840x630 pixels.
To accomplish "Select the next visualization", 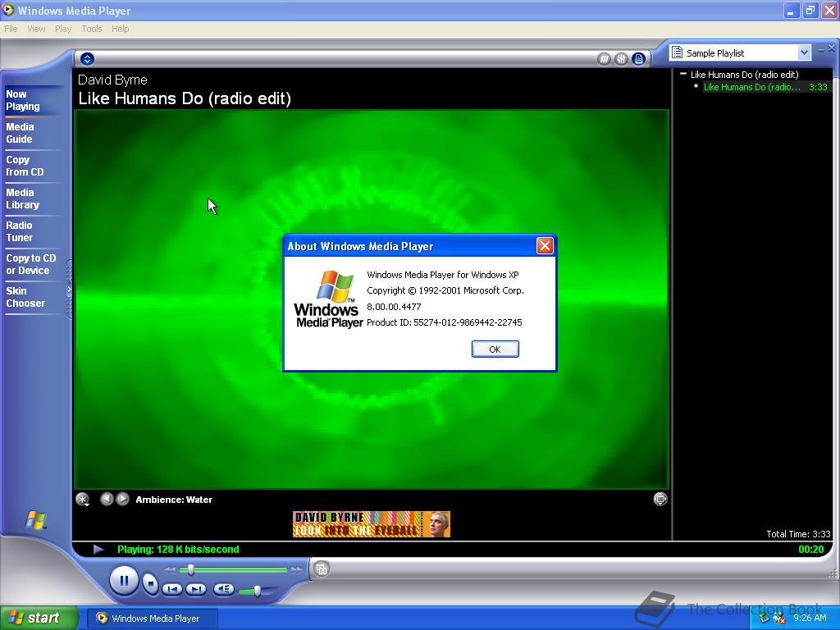I will point(123,499).
